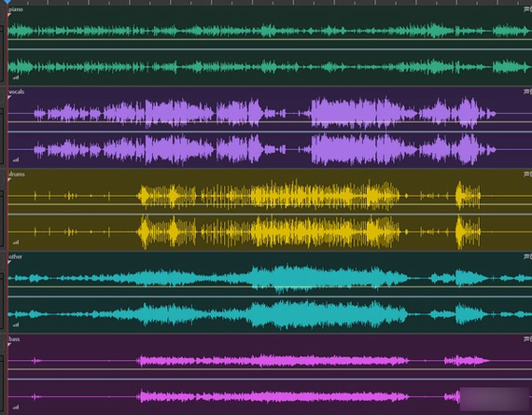Screen dimensions: 532x415
Task: Select the other clip by its name label
Action: tap(15, 256)
